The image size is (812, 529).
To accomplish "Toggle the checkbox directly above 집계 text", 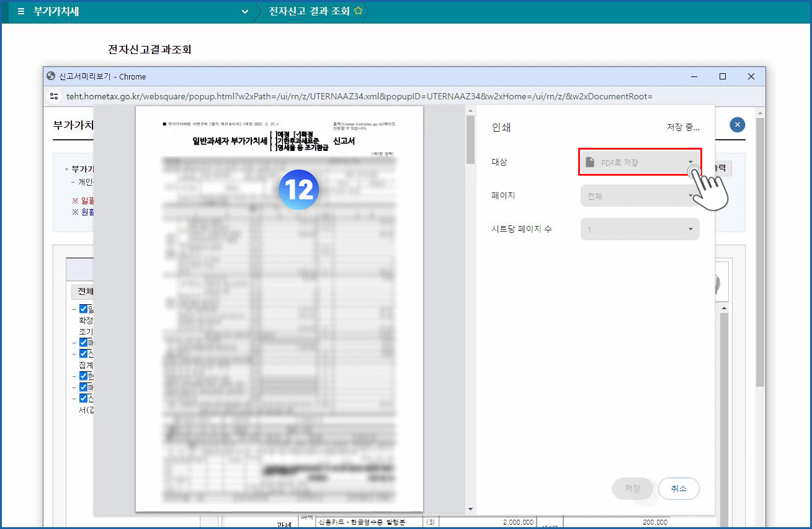I will coord(84,354).
